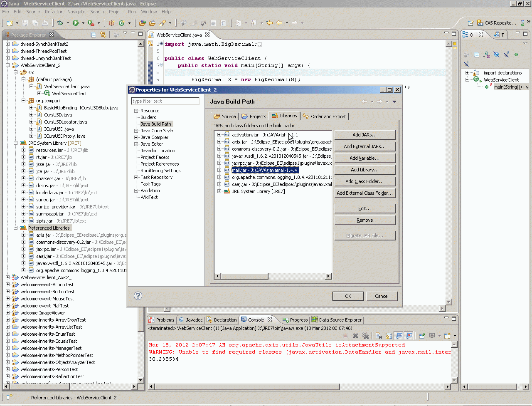This screenshot has height=406, width=532.
Task: Click Remove All Terminated Launches in Console
Action: tap(366, 336)
